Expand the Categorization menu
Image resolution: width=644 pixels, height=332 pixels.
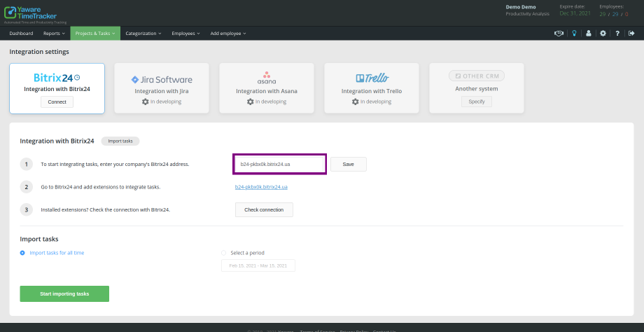coord(143,34)
